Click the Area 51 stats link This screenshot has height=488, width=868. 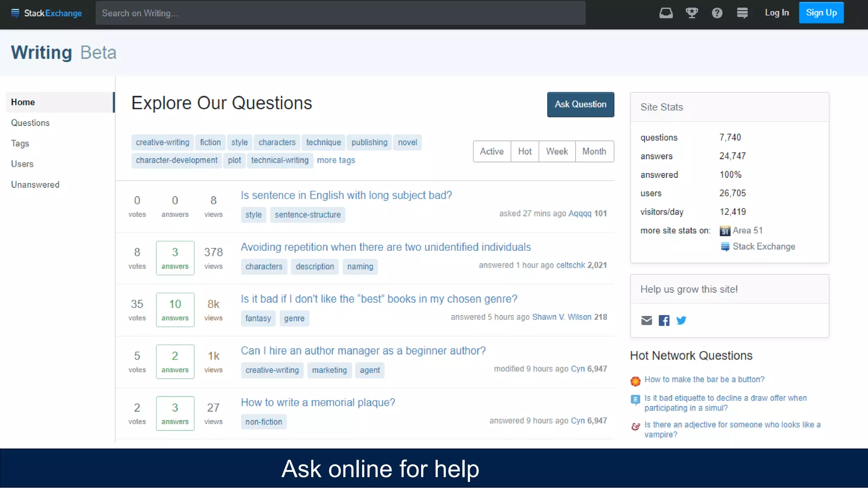(747, 230)
